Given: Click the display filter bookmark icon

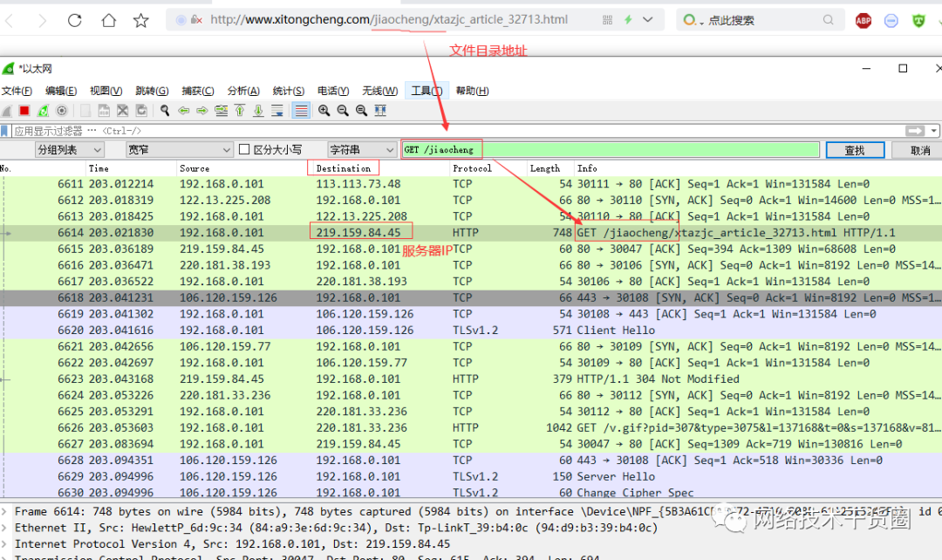Looking at the screenshot, I should point(5,130).
